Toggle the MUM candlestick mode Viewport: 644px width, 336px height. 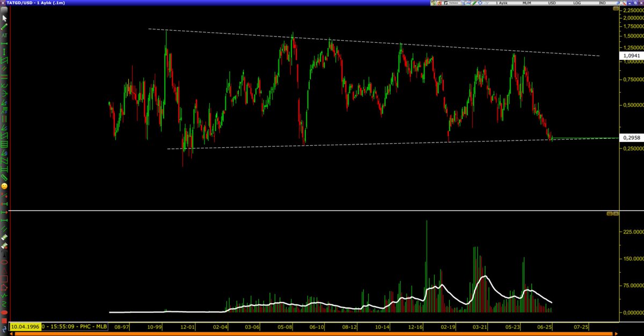click(527, 3)
